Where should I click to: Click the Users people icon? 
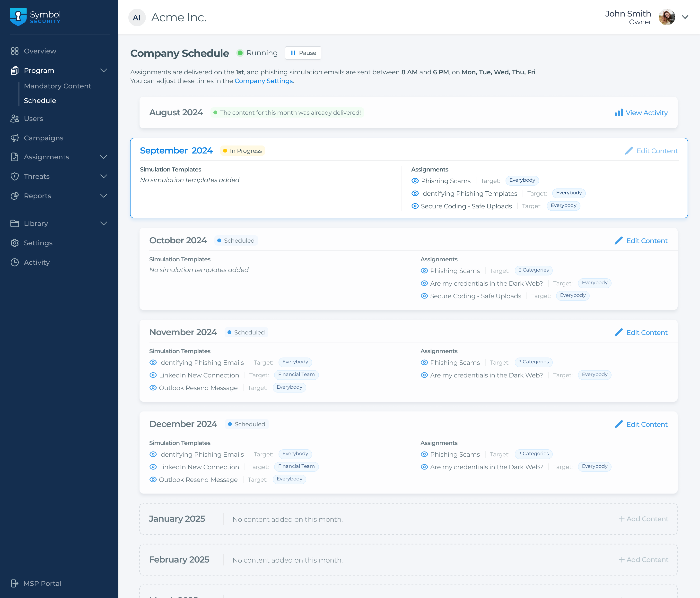15,119
